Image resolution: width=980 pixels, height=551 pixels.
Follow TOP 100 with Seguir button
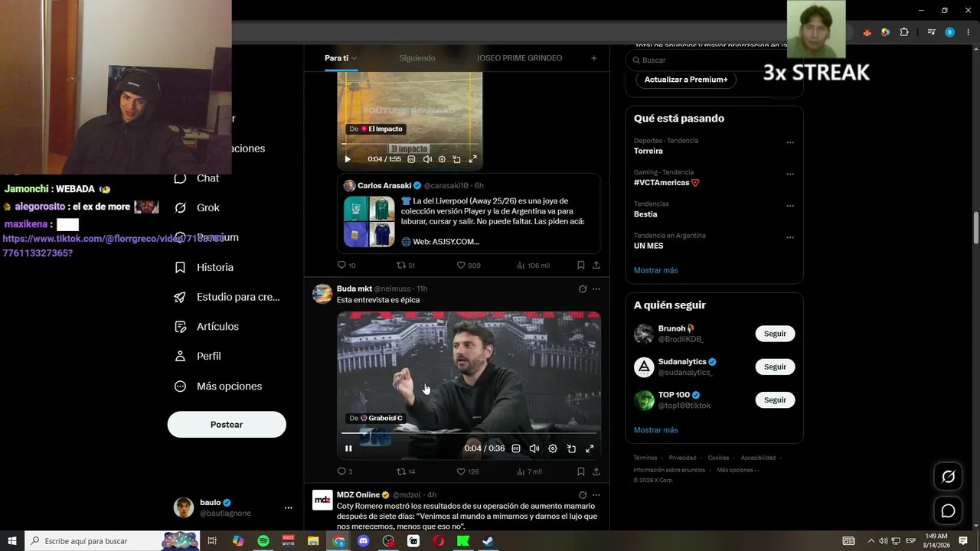[775, 399]
